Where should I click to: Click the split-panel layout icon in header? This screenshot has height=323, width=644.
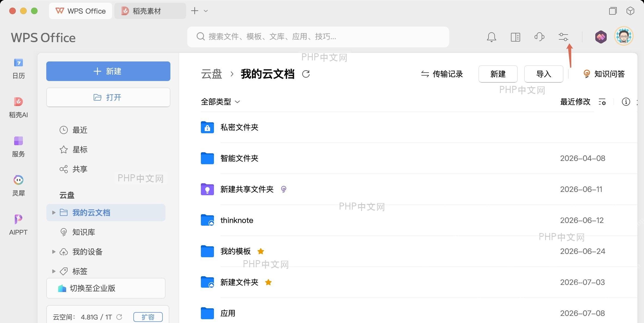point(515,37)
